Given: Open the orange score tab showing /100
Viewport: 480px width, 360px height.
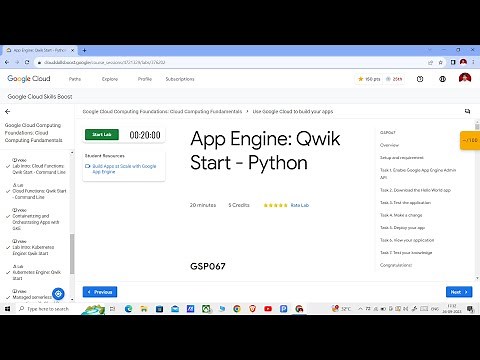Looking at the screenshot, I should (470, 140).
